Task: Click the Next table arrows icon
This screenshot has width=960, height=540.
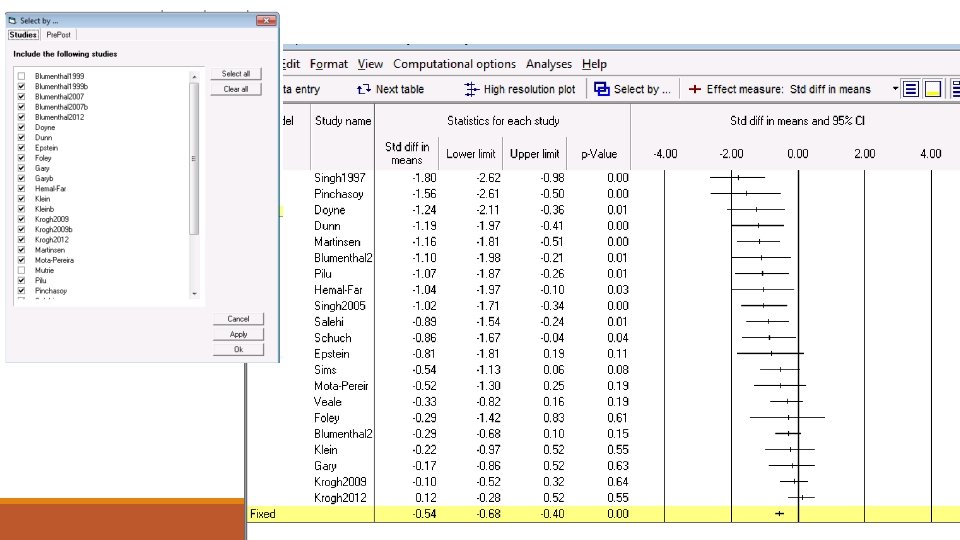Action: (x=364, y=89)
